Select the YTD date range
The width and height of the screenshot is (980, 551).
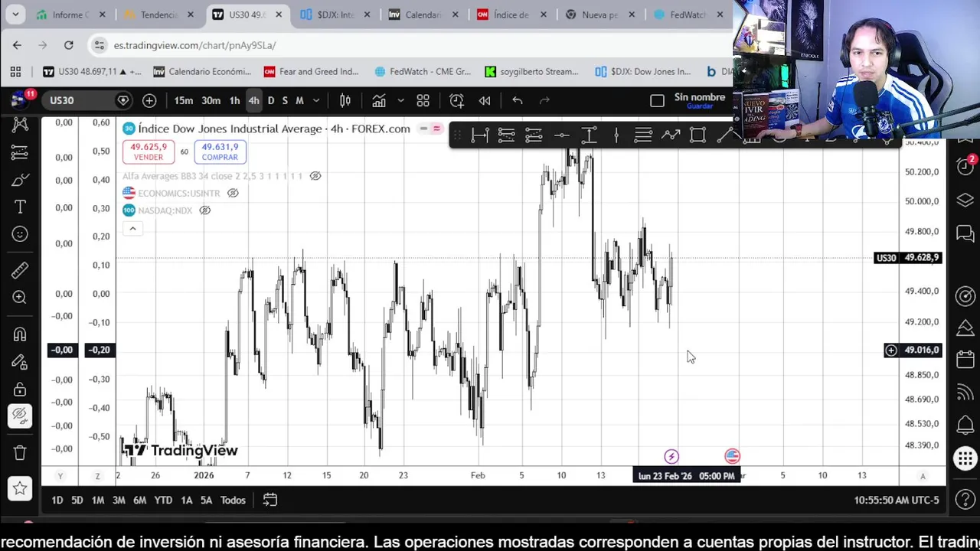163,500
